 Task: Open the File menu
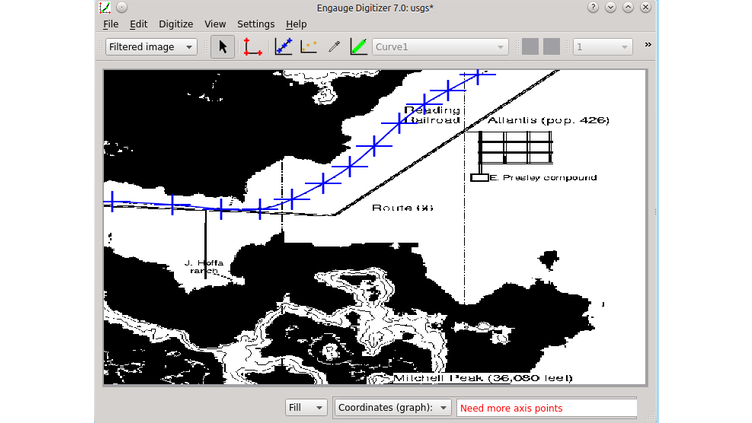click(x=110, y=24)
